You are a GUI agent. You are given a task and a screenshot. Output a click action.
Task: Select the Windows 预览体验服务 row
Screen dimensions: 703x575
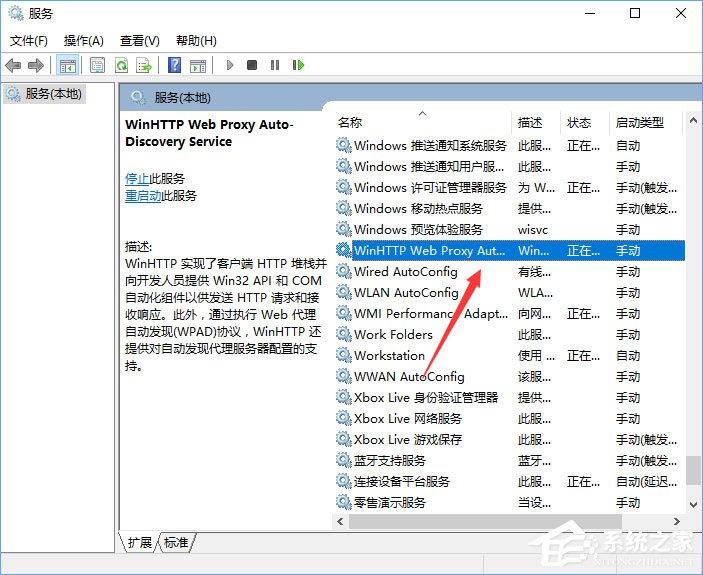pos(510,229)
